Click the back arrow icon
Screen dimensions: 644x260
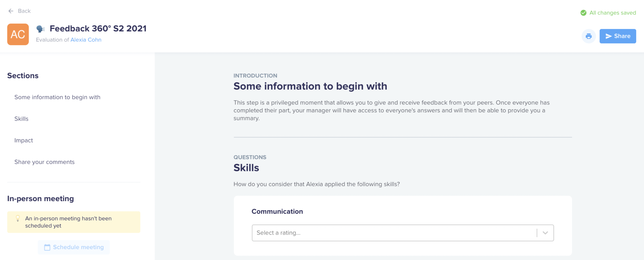tap(11, 11)
